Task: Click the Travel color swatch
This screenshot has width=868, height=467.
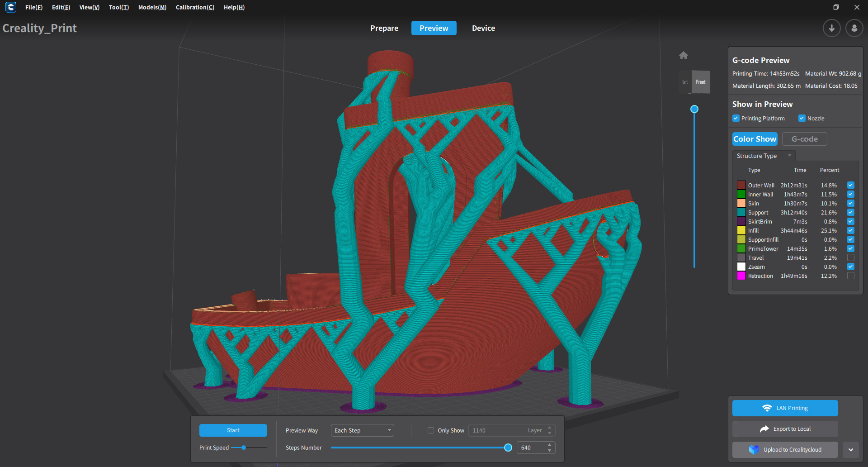Action: [741, 257]
